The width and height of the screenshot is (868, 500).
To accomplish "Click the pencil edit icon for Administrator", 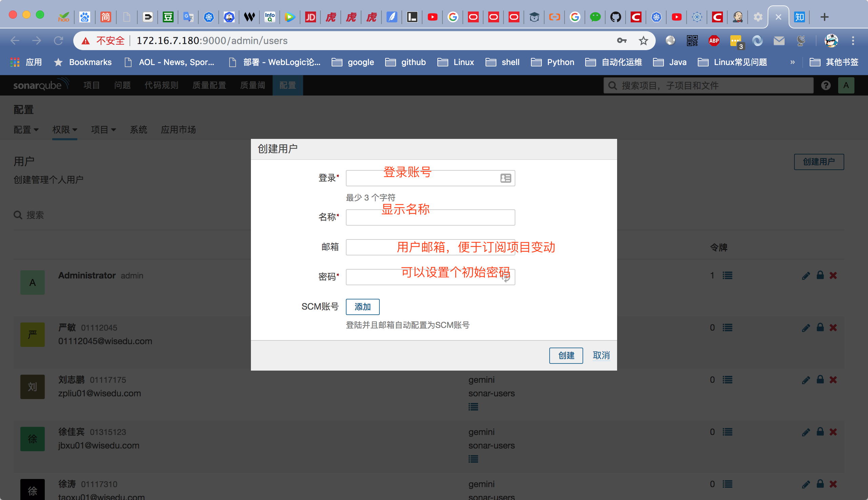I will pos(806,276).
